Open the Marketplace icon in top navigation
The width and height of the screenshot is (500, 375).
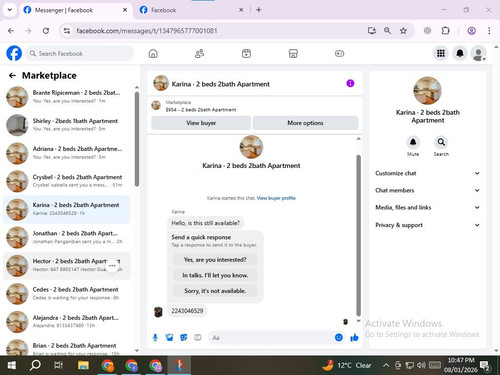click(x=293, y=53)
